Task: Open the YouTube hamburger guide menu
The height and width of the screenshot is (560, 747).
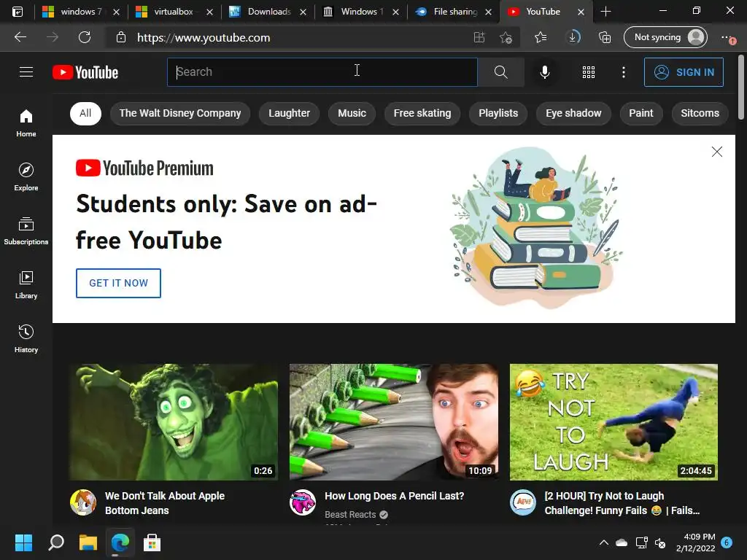Action: (26, 72)
